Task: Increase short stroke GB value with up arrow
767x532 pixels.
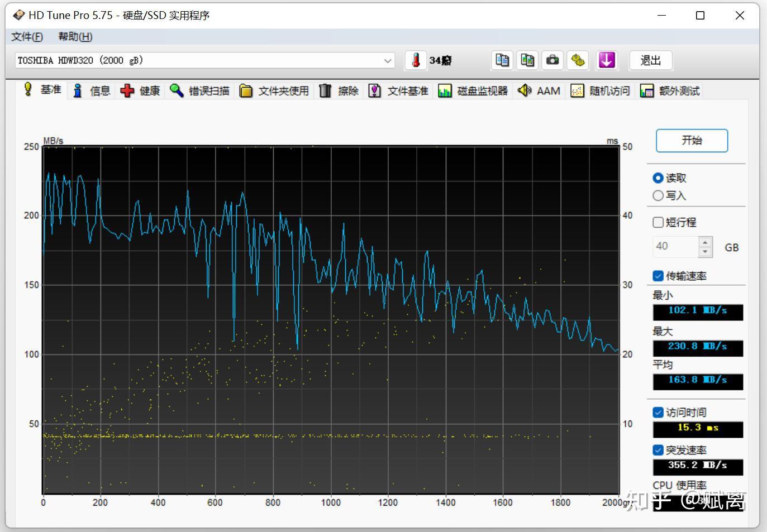Action: pyautogui.click(x=705, y=242)
